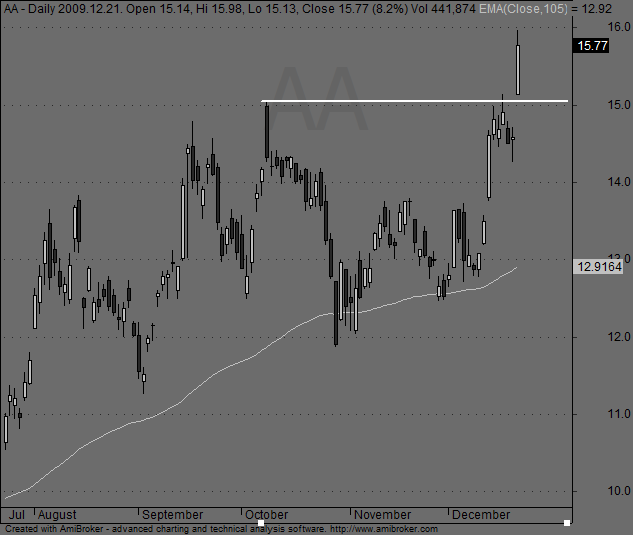Viewport: 633px width, 535px height.
Task: Click the Jul label on the date axis
Action: 17,515
